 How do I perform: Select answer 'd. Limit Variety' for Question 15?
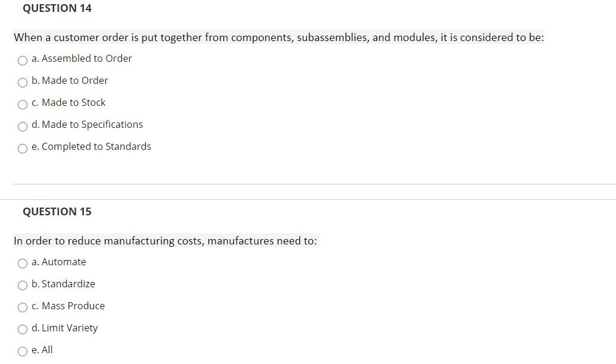click(x=23, y=330)
